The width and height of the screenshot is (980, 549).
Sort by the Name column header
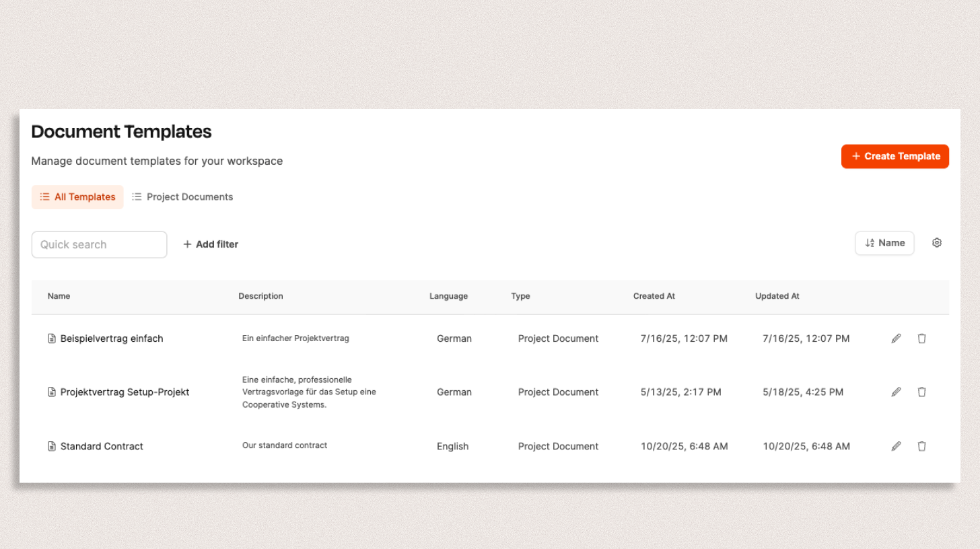click(x=59, y=296)
